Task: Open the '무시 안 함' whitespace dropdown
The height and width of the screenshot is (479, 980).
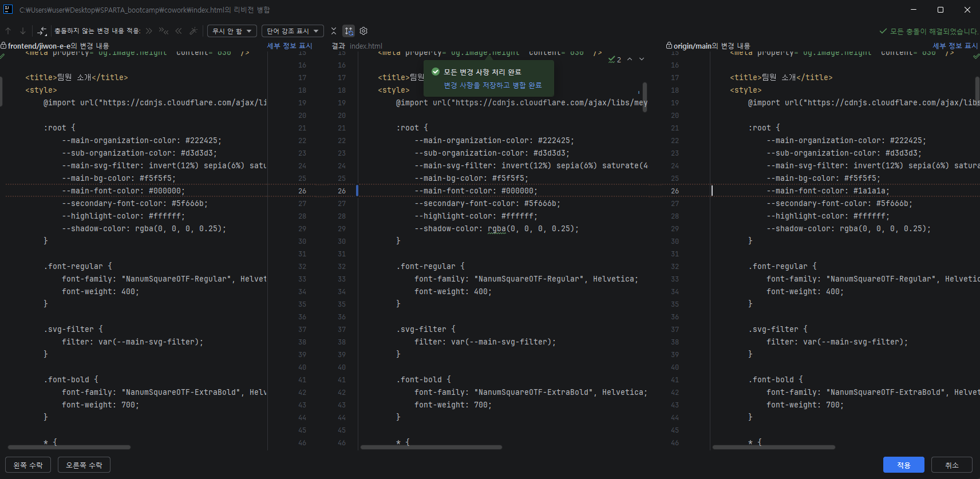Action: (x=232, y=31)
